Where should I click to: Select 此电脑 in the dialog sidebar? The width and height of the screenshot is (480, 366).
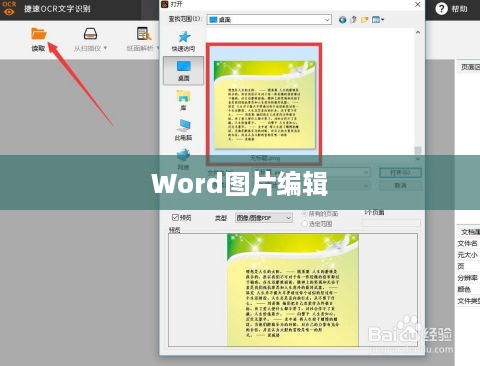pos(183,130)
